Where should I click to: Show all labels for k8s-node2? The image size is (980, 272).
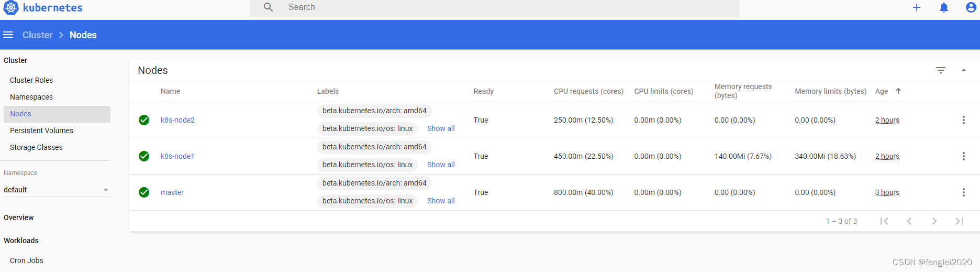[441, 128]
